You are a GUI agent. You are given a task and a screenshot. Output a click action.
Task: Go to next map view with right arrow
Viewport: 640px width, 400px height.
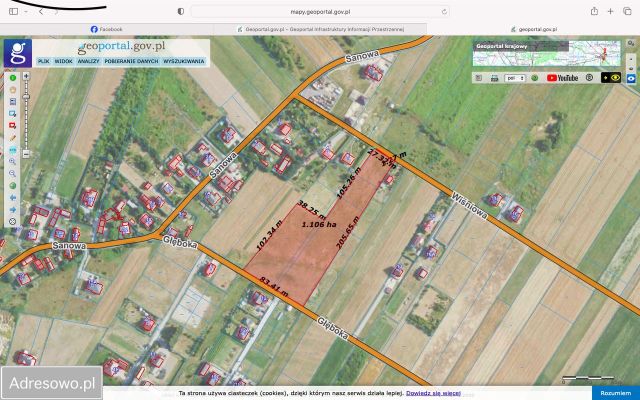point(13,209)
